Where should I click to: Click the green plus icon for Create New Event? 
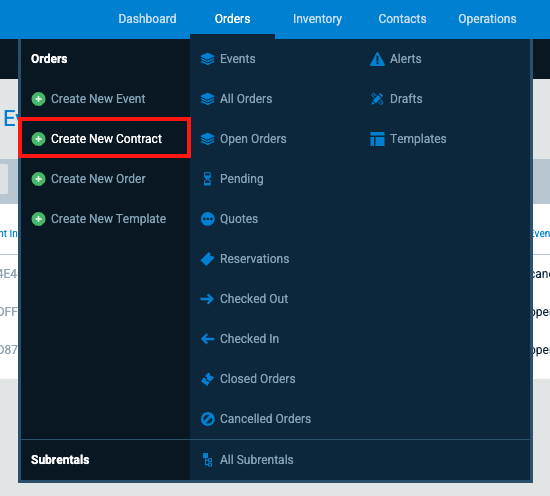click(x=38, y=99)
